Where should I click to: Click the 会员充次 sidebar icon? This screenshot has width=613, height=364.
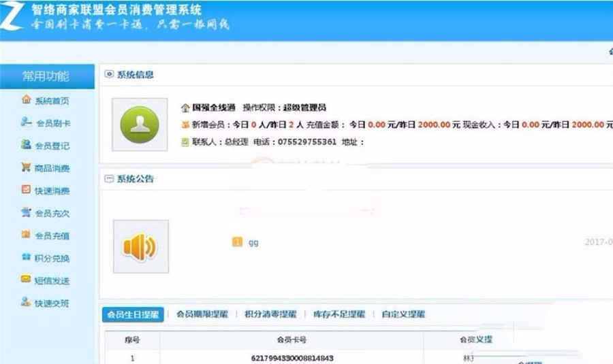pos(27,213)
